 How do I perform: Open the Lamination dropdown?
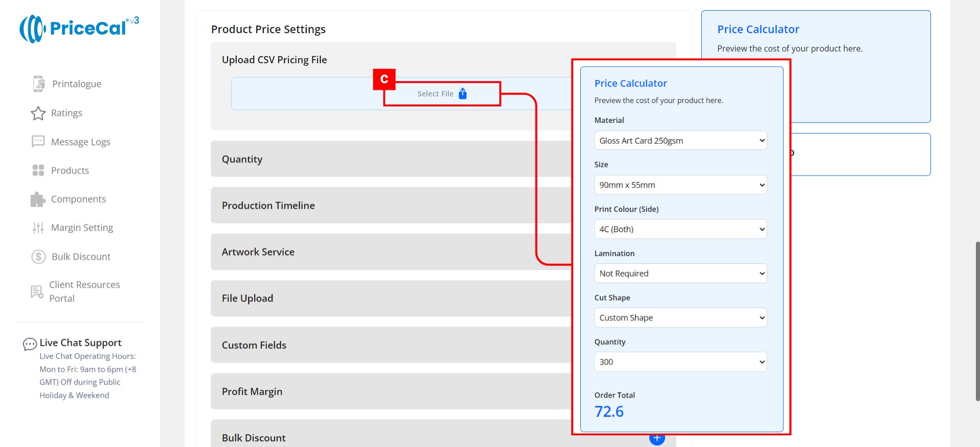pyautogui.click(x=680, y=274)
